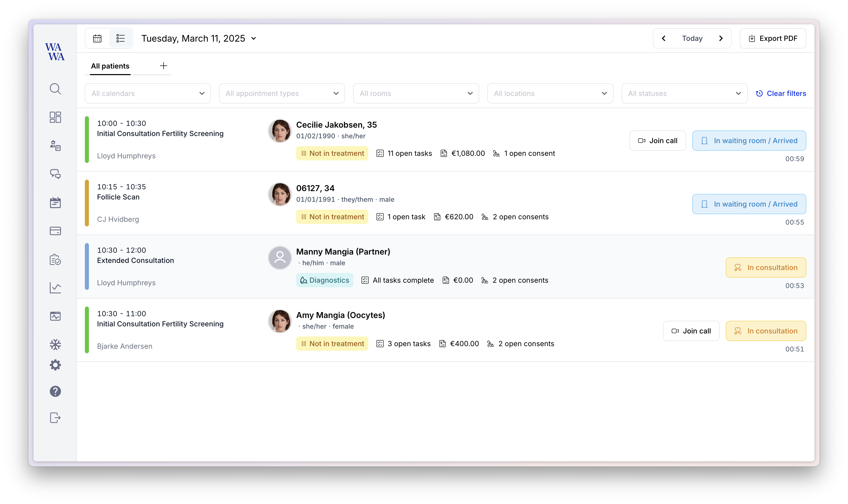Open the messages chat icon

(55, 174)
